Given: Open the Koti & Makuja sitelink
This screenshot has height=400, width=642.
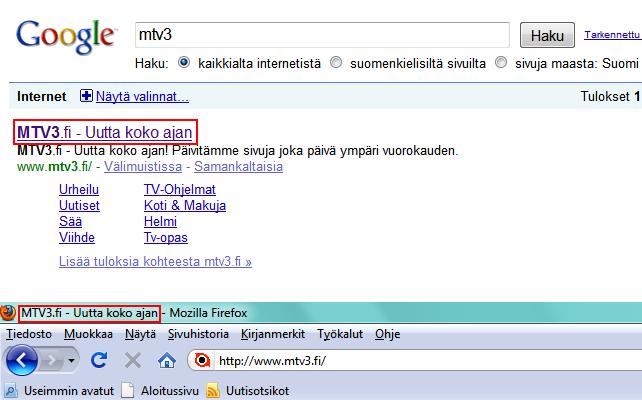Looking at the screenshot, I should (x=185, y=206).
